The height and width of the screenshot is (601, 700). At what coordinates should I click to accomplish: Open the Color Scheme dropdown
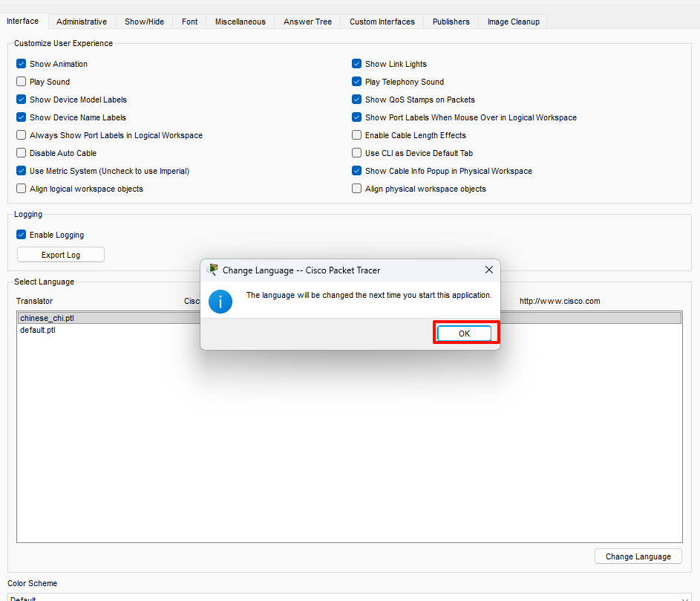click(350, 598)
